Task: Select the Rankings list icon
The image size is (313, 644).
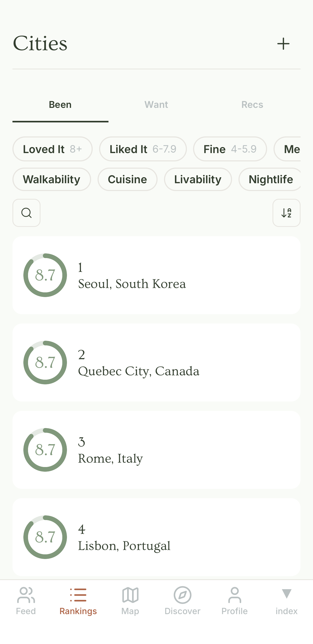Action: pos(78,595)
